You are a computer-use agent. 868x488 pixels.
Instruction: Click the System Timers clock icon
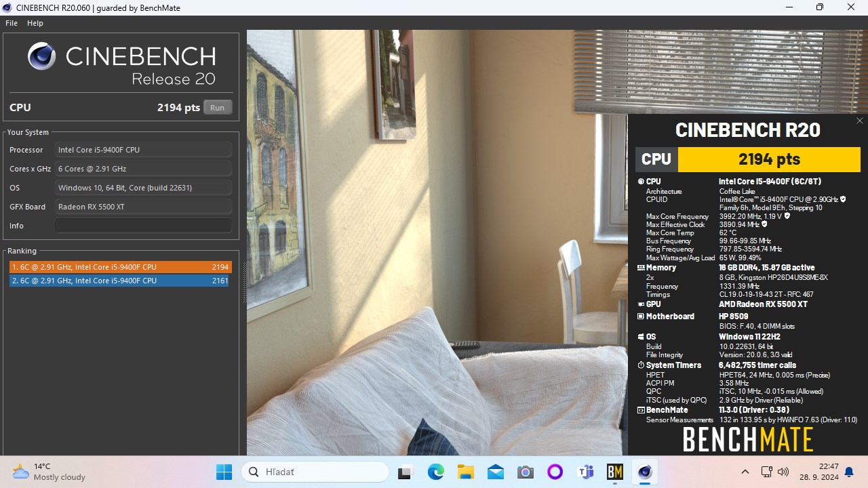tap(641, 365)
